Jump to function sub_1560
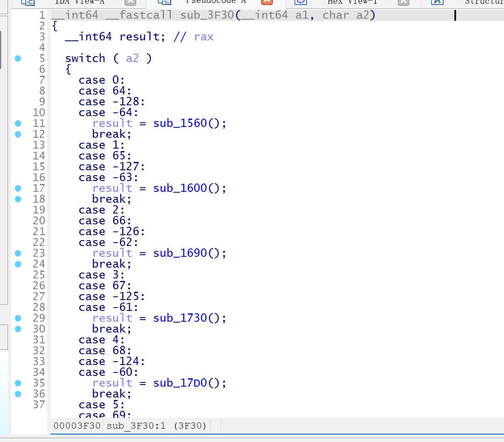 click(180, 124)
